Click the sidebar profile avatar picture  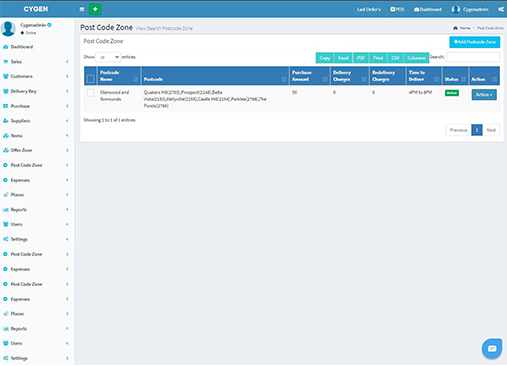click(8, 28)
